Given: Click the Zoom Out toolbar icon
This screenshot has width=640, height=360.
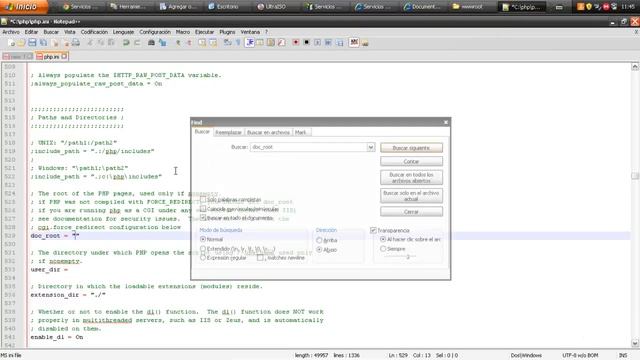Looking at the screenshot, I should tap(189, 42).
